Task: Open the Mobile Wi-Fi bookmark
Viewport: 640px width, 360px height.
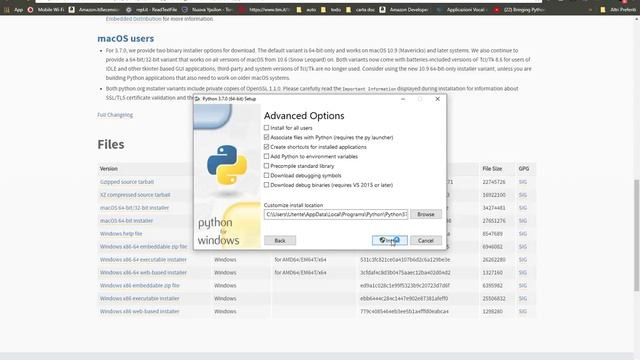Action: click(x=47, y=9)
